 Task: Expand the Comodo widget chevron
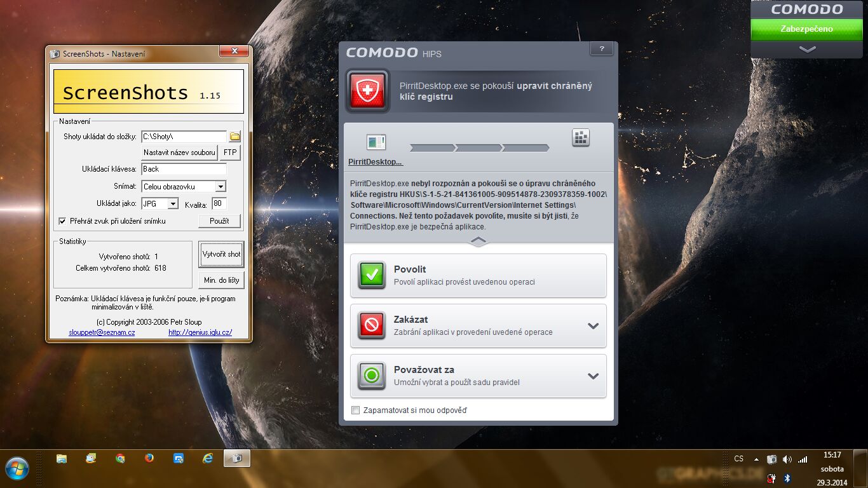[807, 49]
